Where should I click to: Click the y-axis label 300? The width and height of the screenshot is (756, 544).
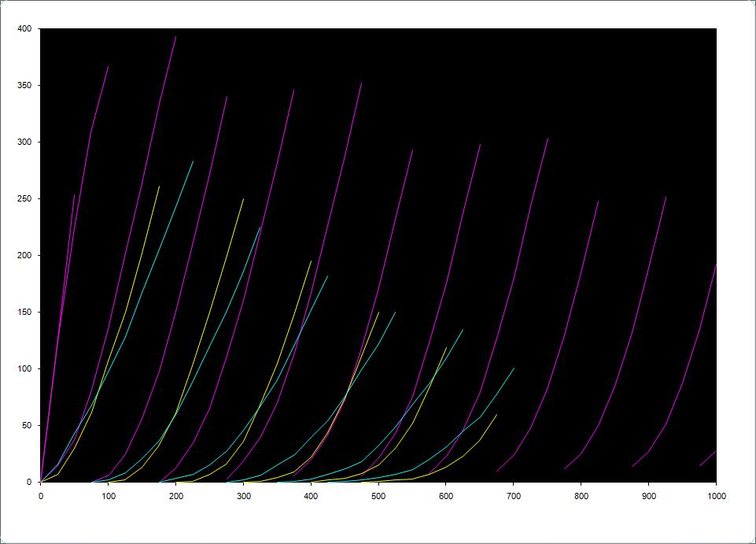click(x=24, y=142)
